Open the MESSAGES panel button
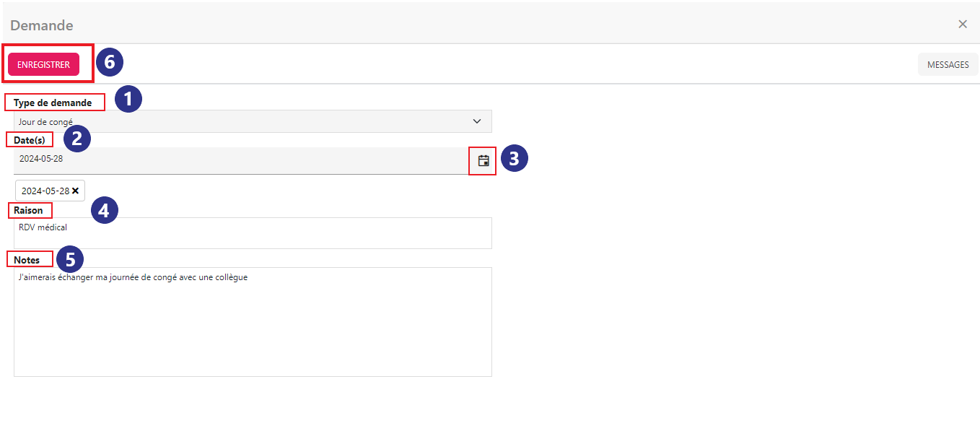Viewport: 980px width, 431px height. pyautogui.click(x=948, y=64)
